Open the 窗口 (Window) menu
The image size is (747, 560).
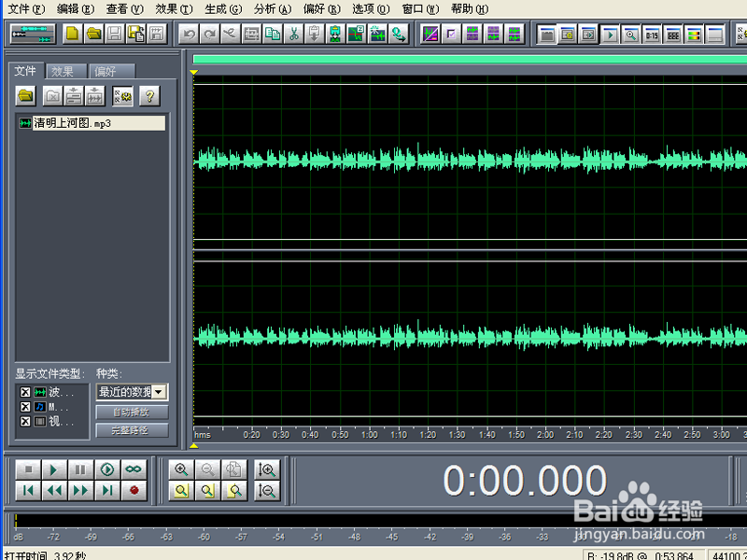420,8
